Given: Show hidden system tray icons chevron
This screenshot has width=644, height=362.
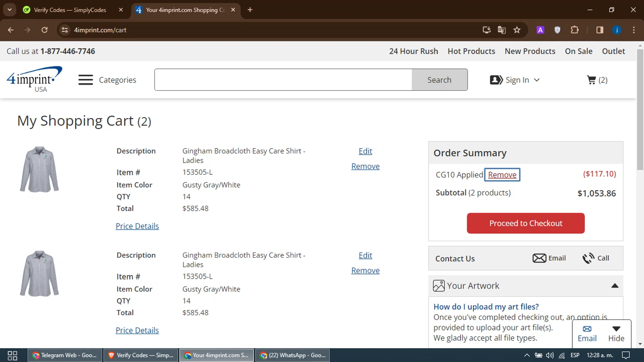Looking at the screenshot, I should click(x=527, y=355).
